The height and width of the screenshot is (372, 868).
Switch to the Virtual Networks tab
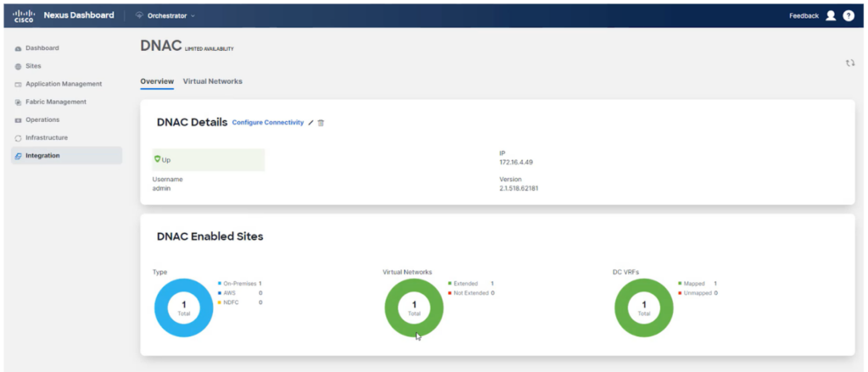213,81
